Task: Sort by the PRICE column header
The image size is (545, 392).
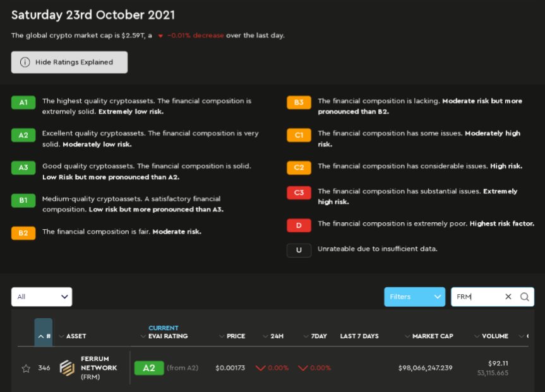Action: click(232, 336)
